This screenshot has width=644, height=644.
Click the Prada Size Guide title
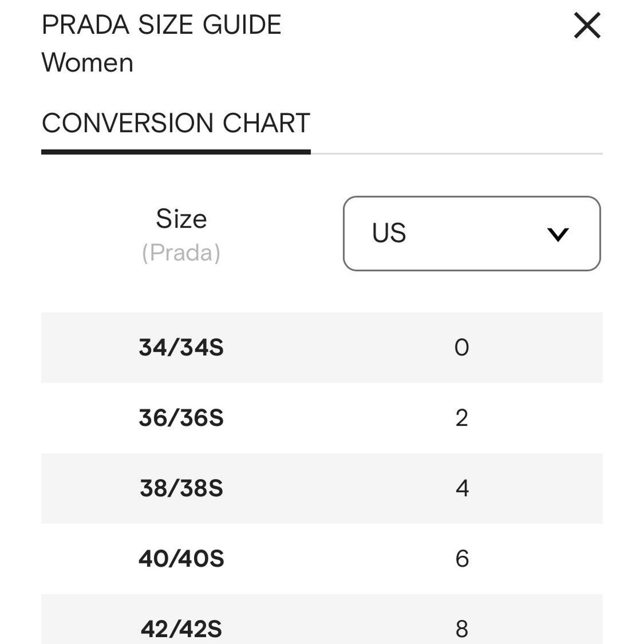(161, 25)
